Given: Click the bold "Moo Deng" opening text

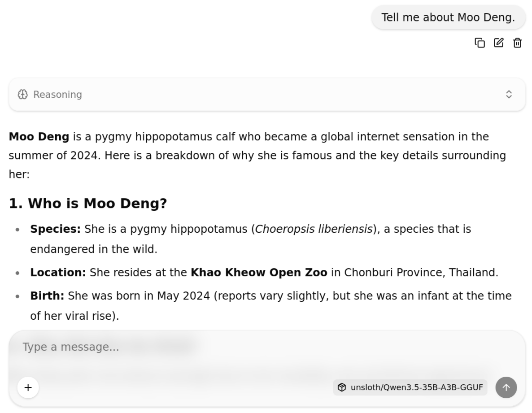Looking at the screenshot, I should pos(39,136).
